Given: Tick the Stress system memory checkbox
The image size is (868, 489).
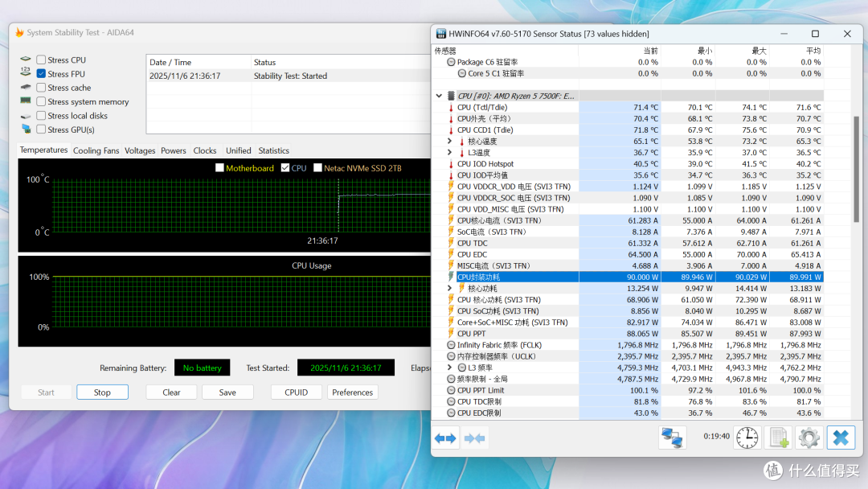Looking at the screenshot, I should coord(41,101).
